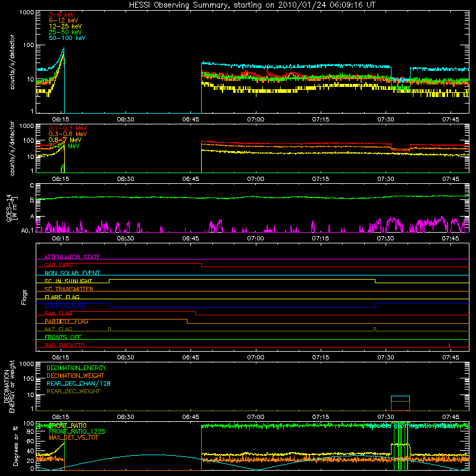Click the red BAD_PACKETS spike near 07:45
This screenshot has height=476, width=476.
click(x=449, y=345)
